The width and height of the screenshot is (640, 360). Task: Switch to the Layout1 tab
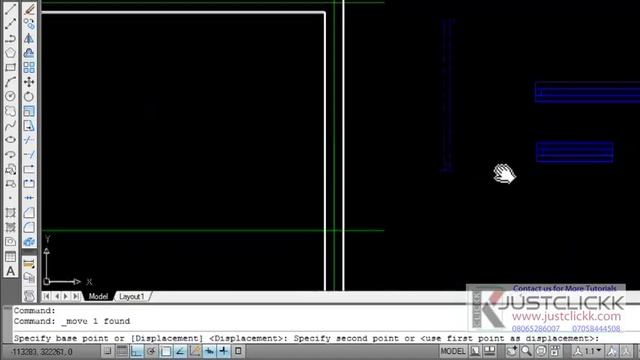coord(132,296)
